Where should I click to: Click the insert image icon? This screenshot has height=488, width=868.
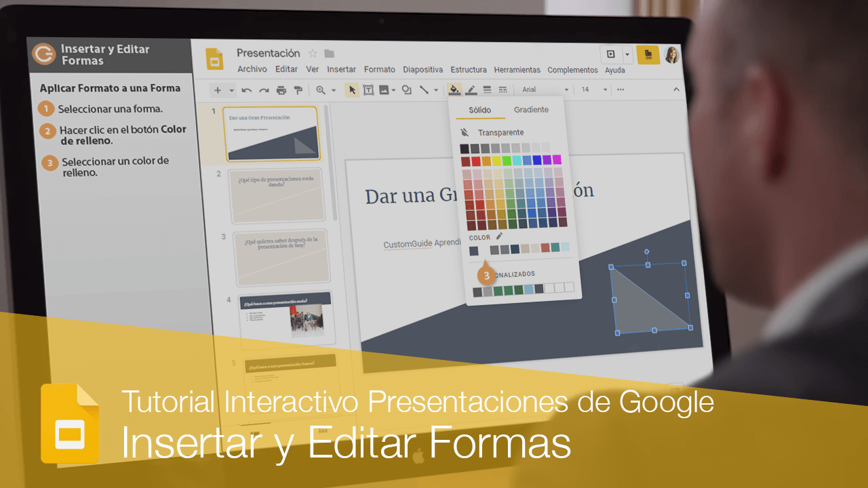pos(384,90)
